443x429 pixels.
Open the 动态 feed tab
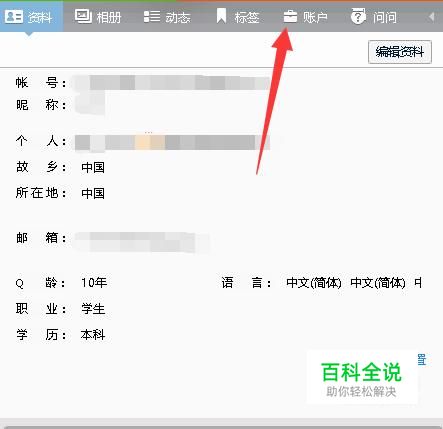(167, 17)
